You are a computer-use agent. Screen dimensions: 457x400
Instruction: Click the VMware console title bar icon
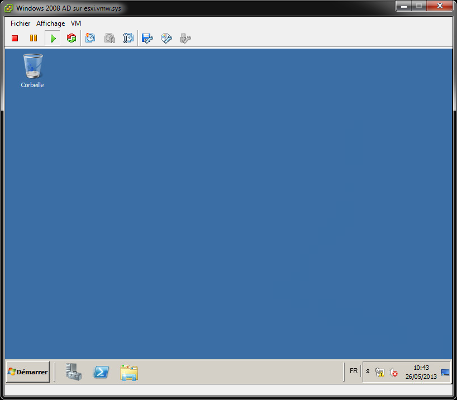click(9, 8)
